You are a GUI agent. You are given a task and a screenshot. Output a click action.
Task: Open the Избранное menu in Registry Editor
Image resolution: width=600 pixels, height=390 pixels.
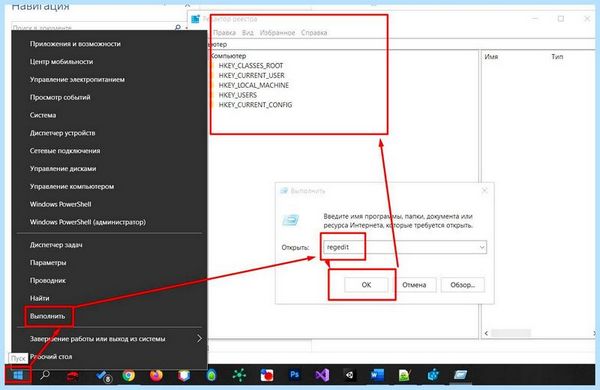[277, 33]
